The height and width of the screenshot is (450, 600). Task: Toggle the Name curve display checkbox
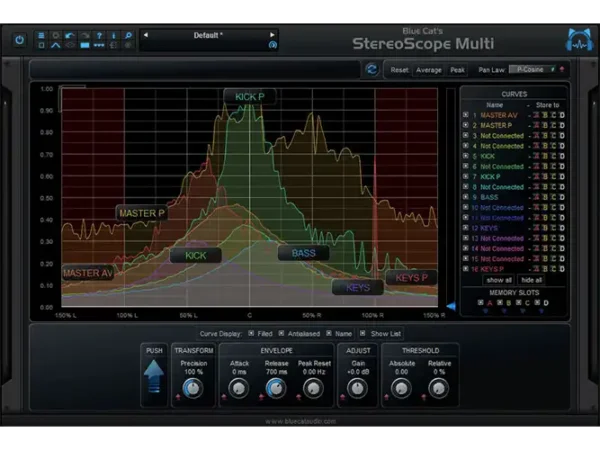329,333
